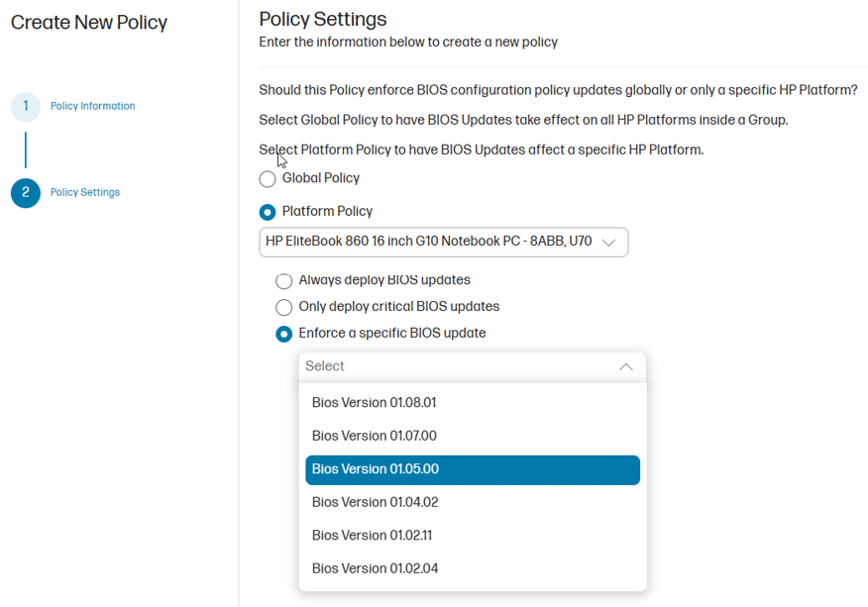Select the Platform Policy radio button
The height and width of the screenshot is (607, 868).
(268, 212)
